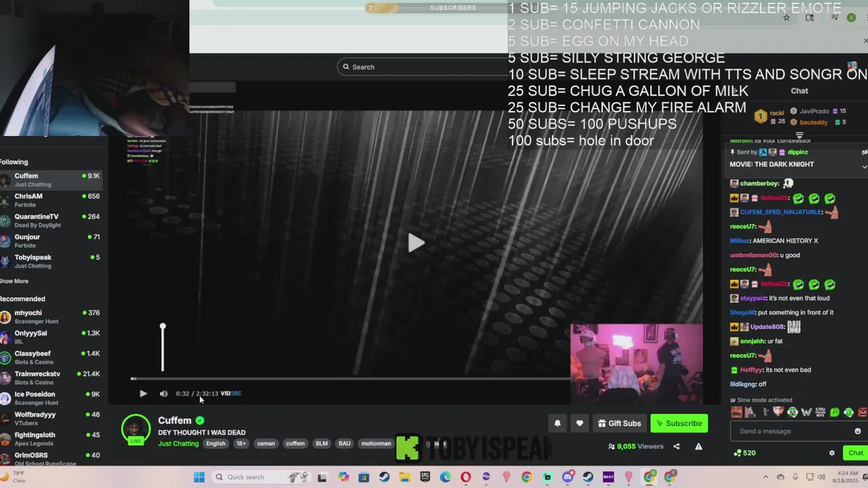This screenshot has width=868, height=488.
Task: Open Microsoft Edge from taskbar
Action: point(446,477)
